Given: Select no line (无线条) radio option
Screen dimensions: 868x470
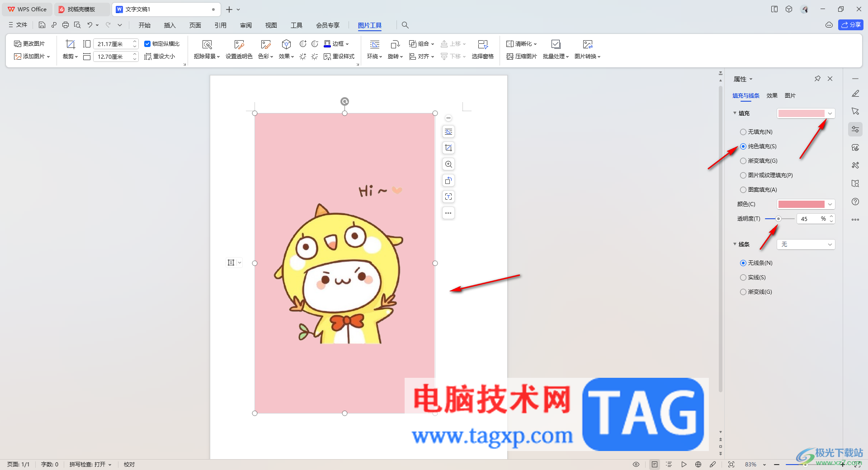Looking at the screenshot, I should click(x=743, y=263).
